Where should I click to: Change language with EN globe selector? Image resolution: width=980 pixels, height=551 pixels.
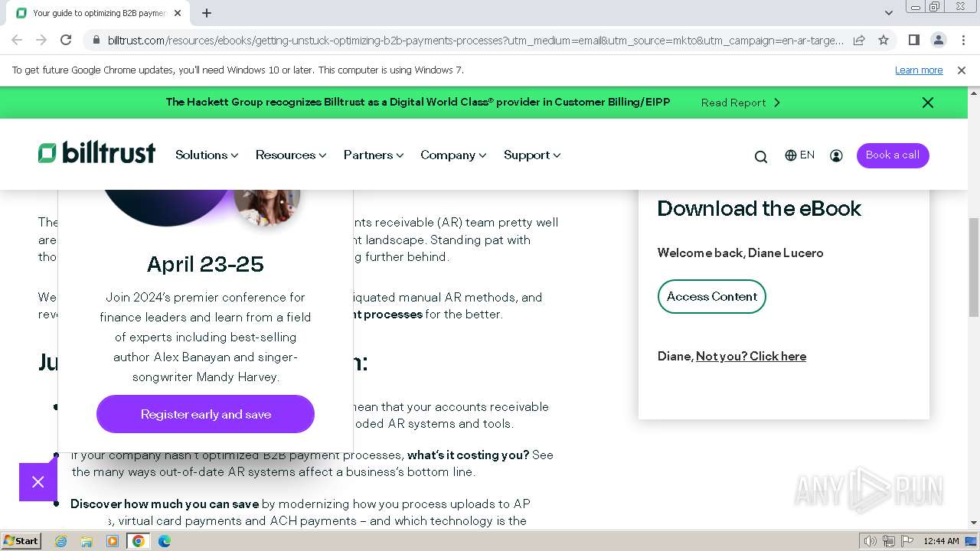799,155
